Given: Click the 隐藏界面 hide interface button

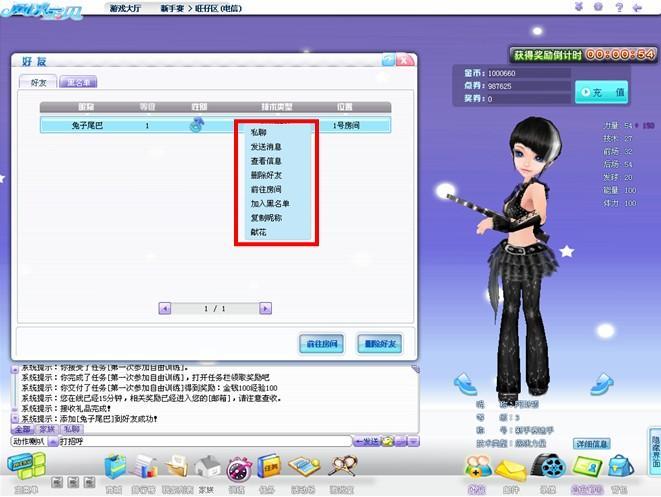Looking at the screenshot, I should [655, 451].
